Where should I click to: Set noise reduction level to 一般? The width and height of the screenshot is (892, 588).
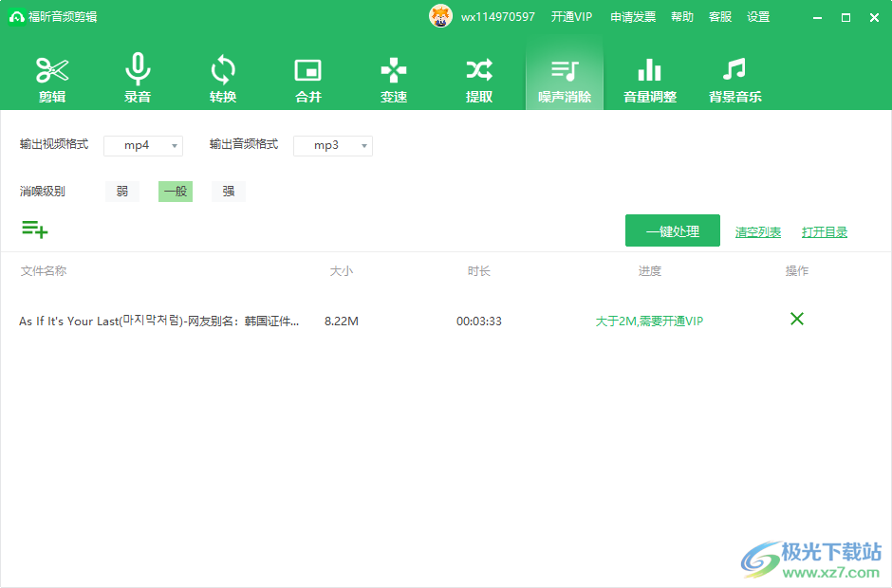coord(176,192)
